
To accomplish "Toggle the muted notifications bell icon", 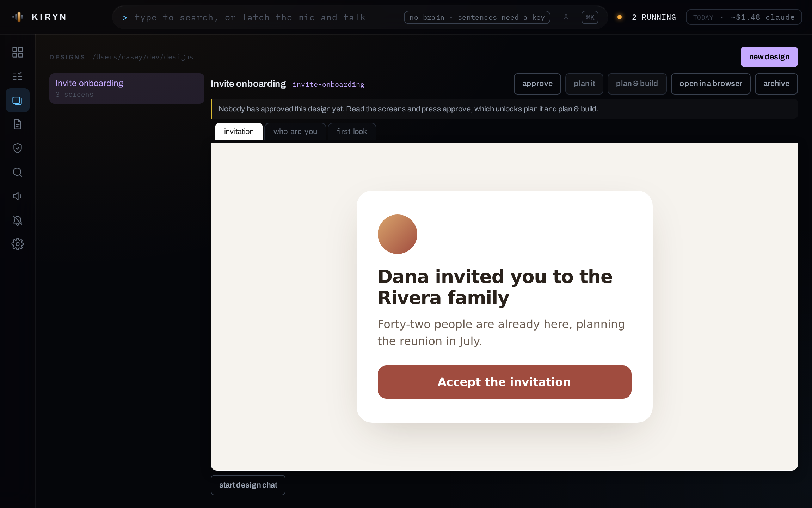I will point(18,220).
